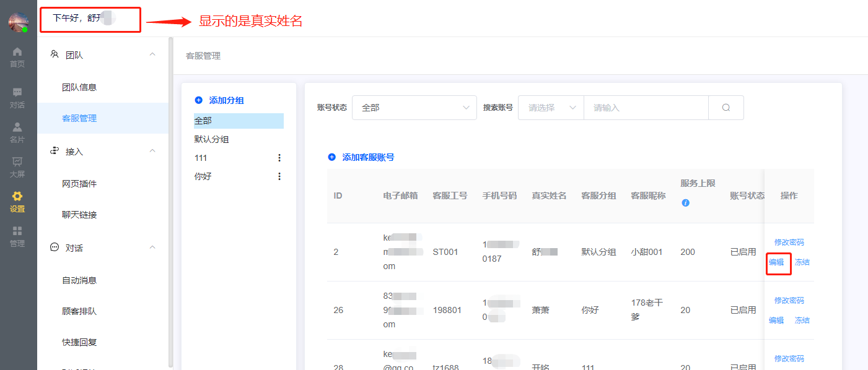Image resolution: width=868 pixels, height=370 pixels.
Task: Click the 客服工号 column header
Action: (450, 196)
